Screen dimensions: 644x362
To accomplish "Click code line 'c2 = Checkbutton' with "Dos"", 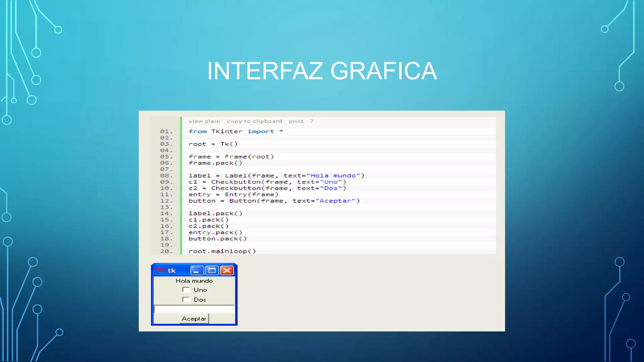I will pyautogui.click(x=267, y=188).
